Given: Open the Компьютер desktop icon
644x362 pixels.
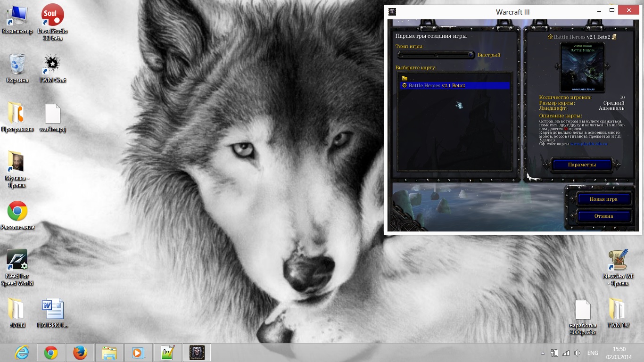Looking at the screenshot, I should click(17, 16).
